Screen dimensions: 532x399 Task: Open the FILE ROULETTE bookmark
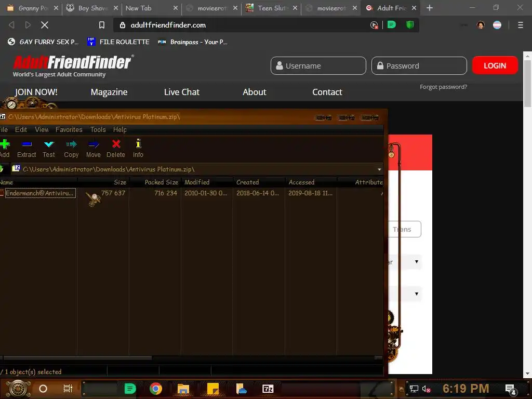click(118, 42)
